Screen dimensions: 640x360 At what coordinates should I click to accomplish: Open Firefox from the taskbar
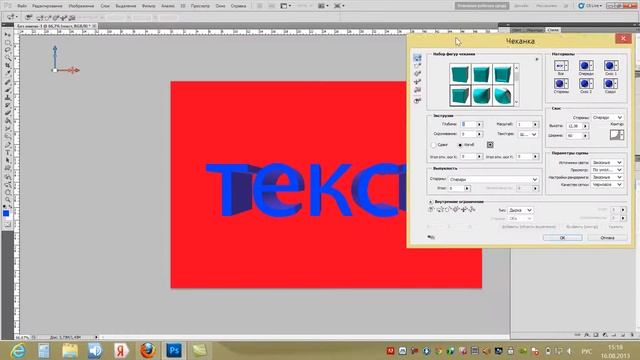click(148, 351)
